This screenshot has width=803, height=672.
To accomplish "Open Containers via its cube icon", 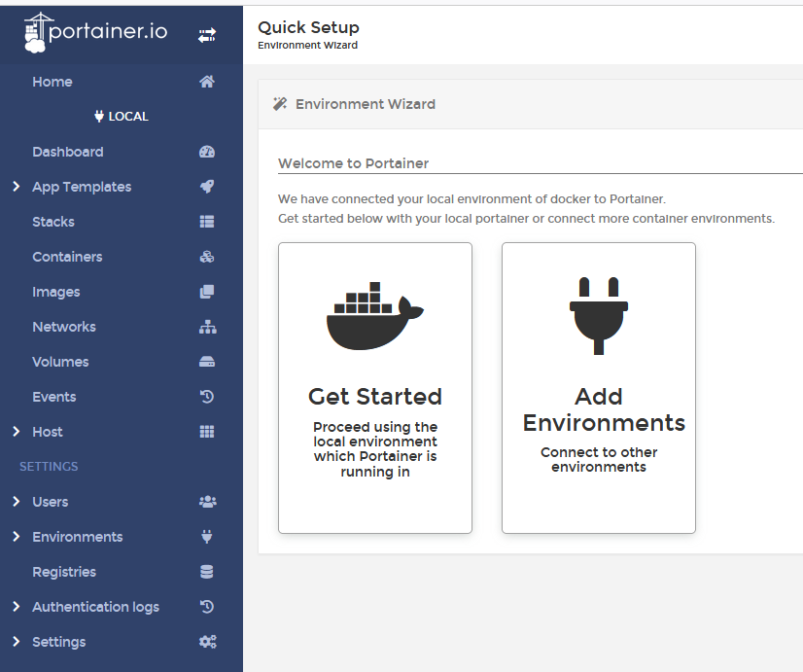I will (206, 257).
